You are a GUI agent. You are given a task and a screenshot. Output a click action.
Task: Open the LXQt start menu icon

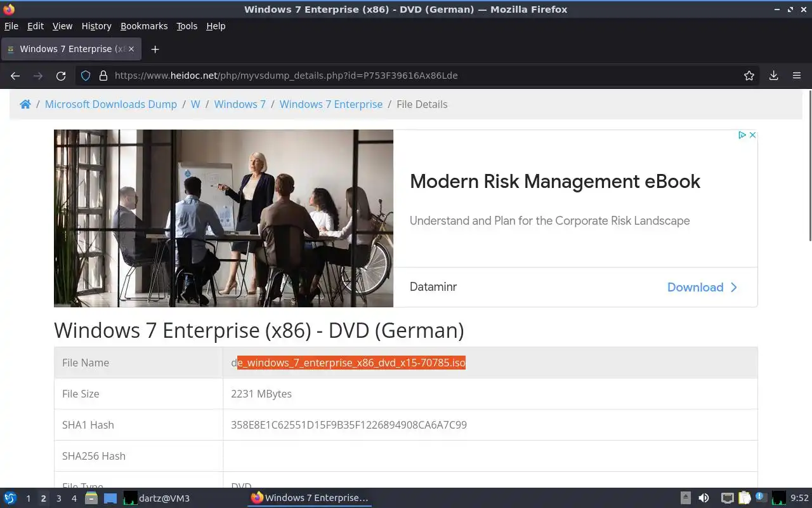10,498
